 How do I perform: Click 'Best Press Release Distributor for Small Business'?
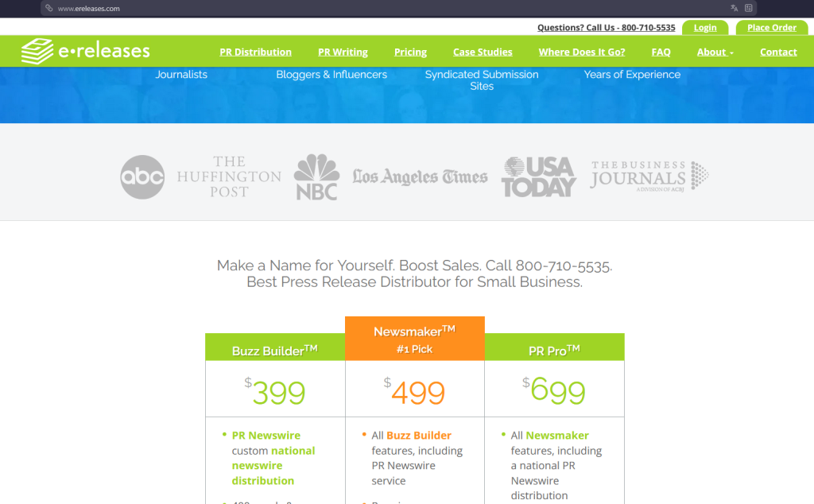point(414,282)
